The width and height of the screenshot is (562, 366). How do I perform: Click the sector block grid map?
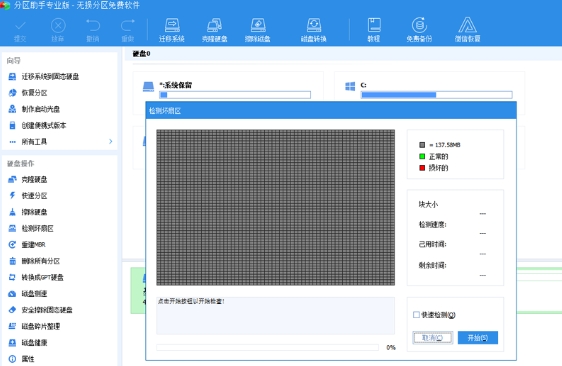(x=276, y=208)
